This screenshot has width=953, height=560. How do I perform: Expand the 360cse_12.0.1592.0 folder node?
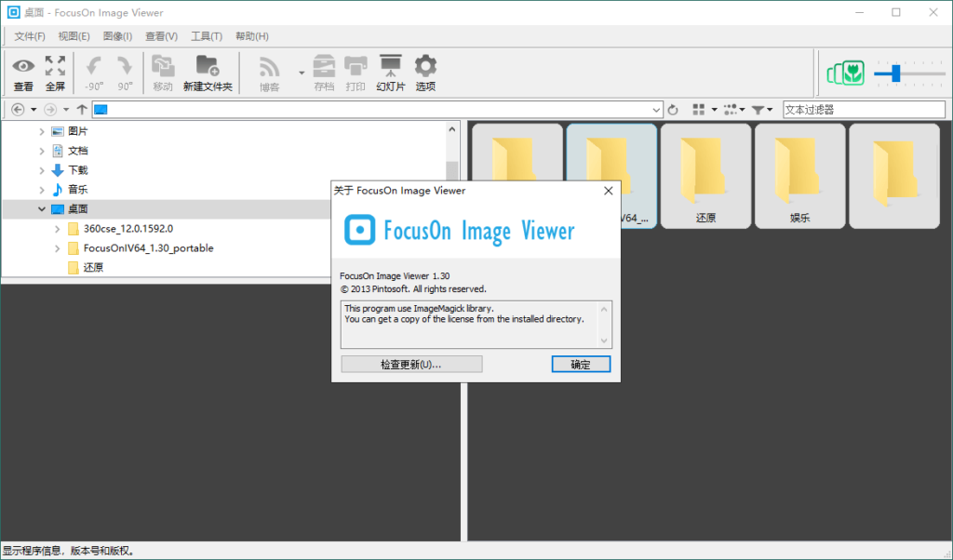point(57,229)
